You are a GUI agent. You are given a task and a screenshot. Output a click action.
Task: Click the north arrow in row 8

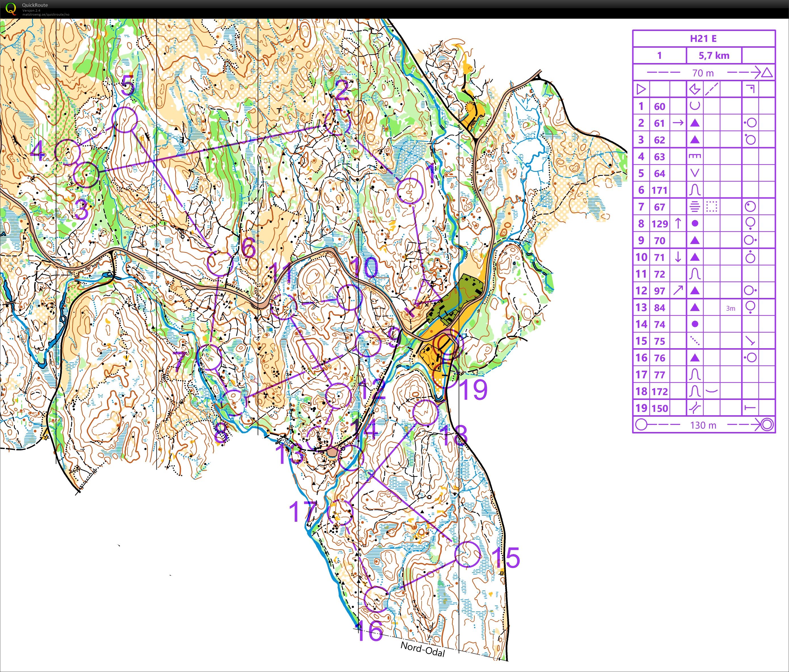678,223
